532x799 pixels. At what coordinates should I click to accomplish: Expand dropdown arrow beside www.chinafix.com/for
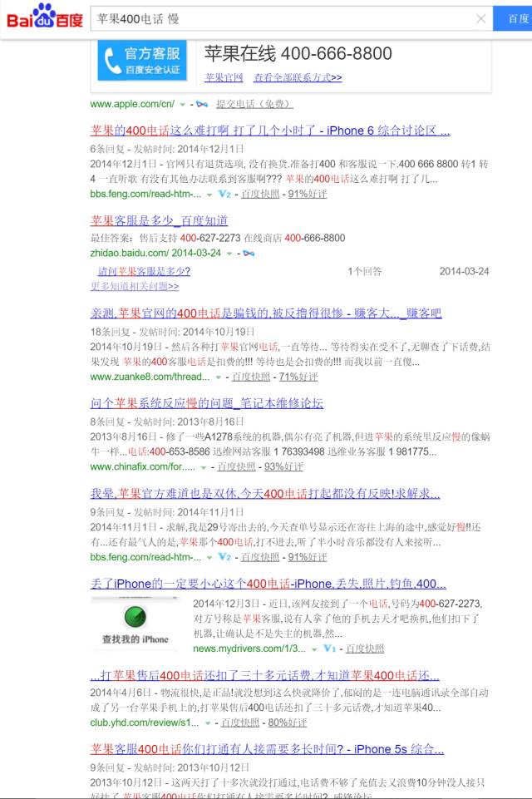(x=204, y=467)
